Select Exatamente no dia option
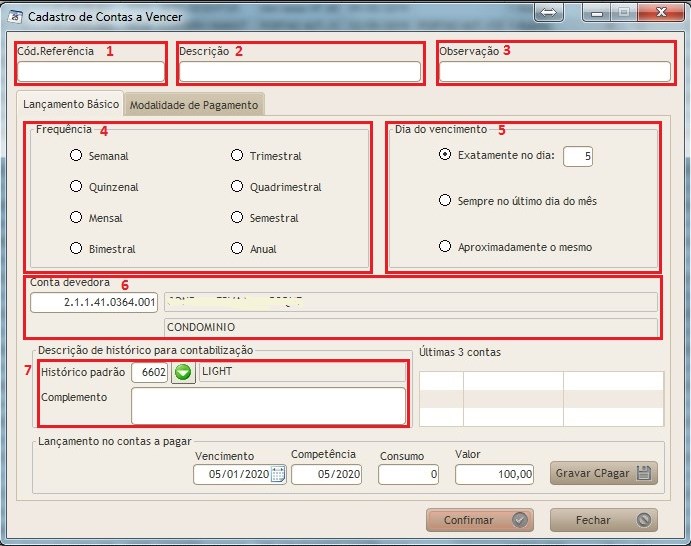 [x=445, y=155]
